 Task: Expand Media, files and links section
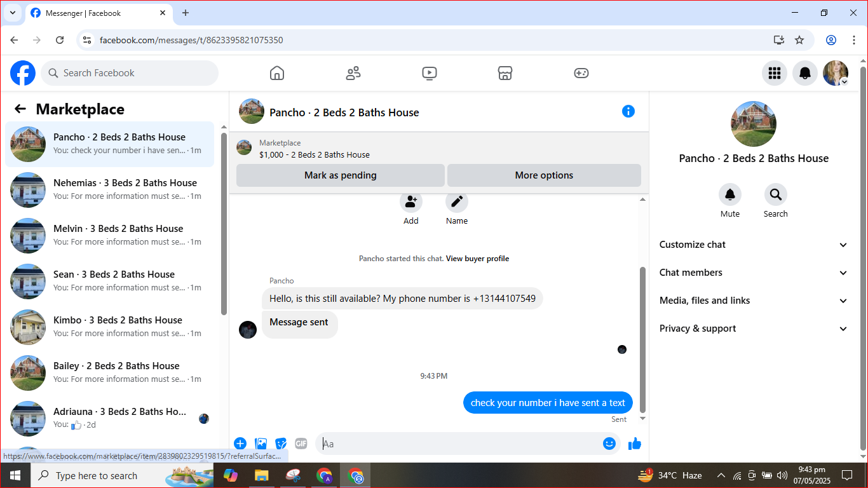[x=754, y=301]
